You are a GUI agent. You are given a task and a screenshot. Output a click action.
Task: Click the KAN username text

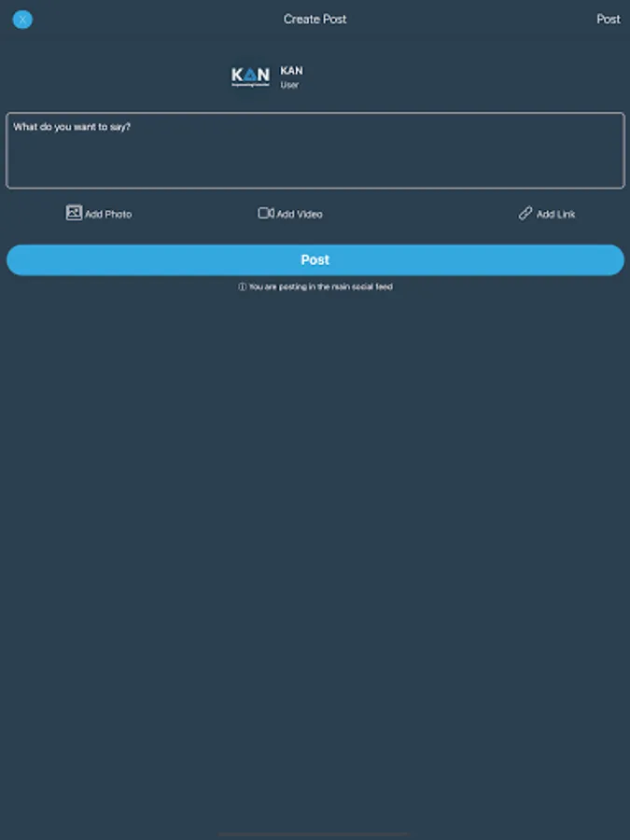[x=291, y=71]
